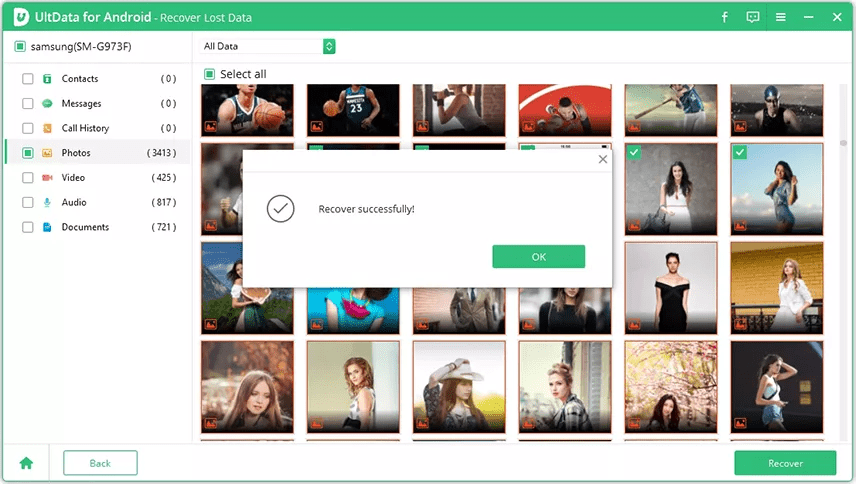This screenshot has height=484, width=856.
Task: Open the cowboy hat woman thumbnail
Action: pos(459,387)
